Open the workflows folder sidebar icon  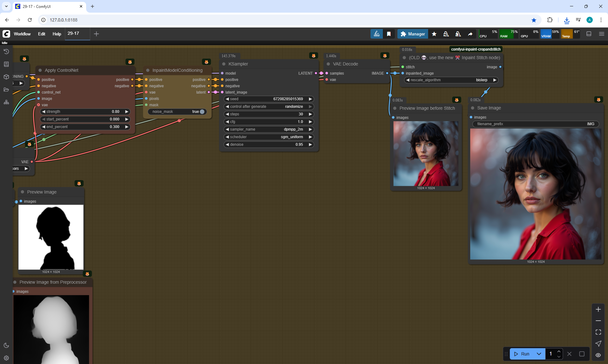click(6, 89)
